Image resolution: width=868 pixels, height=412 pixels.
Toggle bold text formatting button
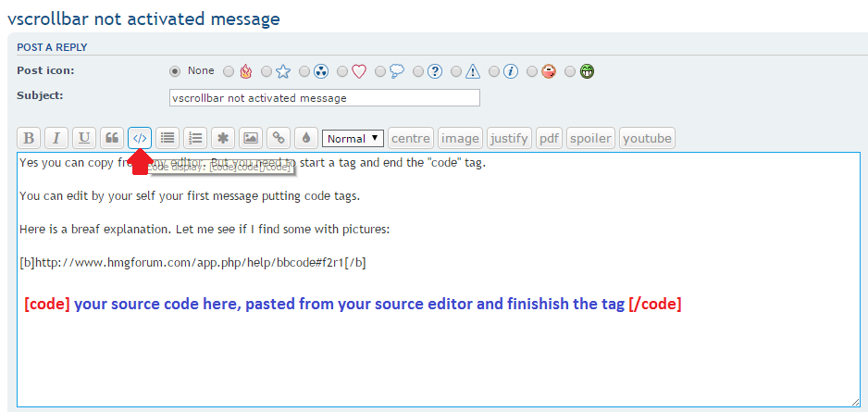(29, 138)
